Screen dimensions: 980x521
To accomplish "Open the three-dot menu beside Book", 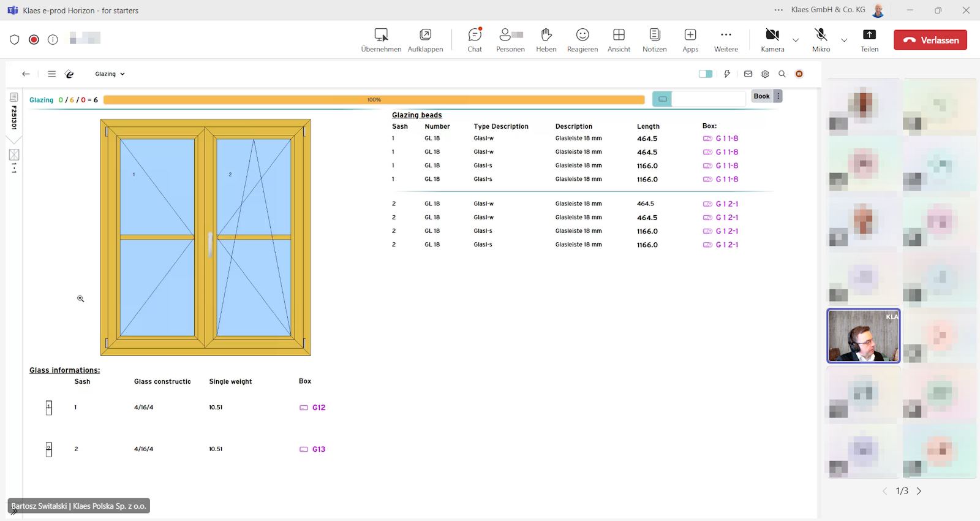I will click(x=778, y=96).
